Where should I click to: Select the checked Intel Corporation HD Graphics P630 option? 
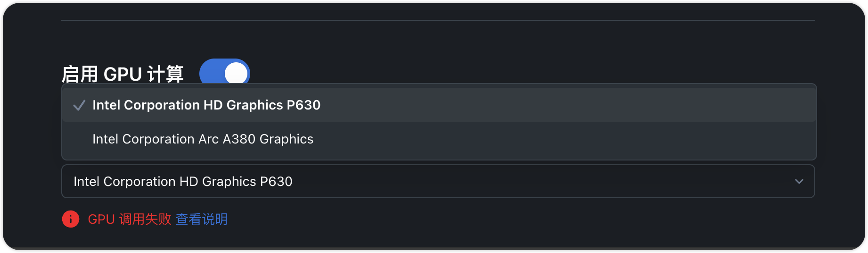pyautogui.click(x=206, y=105)
